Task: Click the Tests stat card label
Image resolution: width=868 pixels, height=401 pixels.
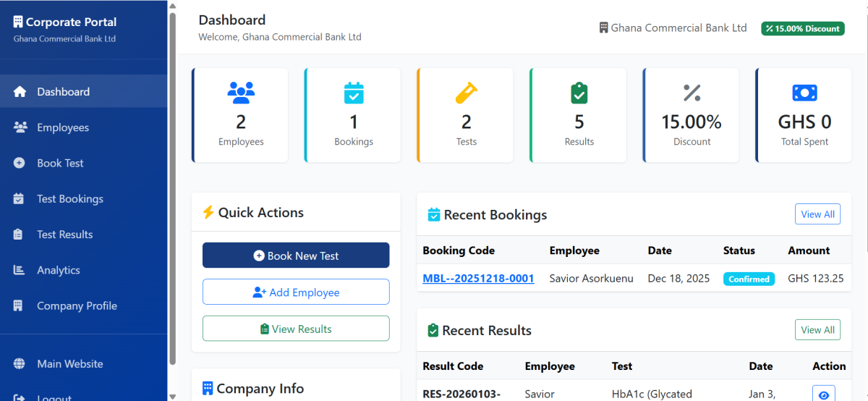Action: (467, 142)
